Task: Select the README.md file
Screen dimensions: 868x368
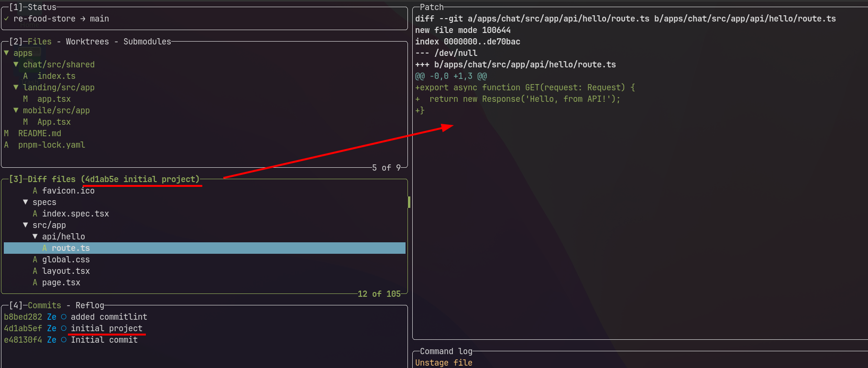Action: tap(40, 133)
